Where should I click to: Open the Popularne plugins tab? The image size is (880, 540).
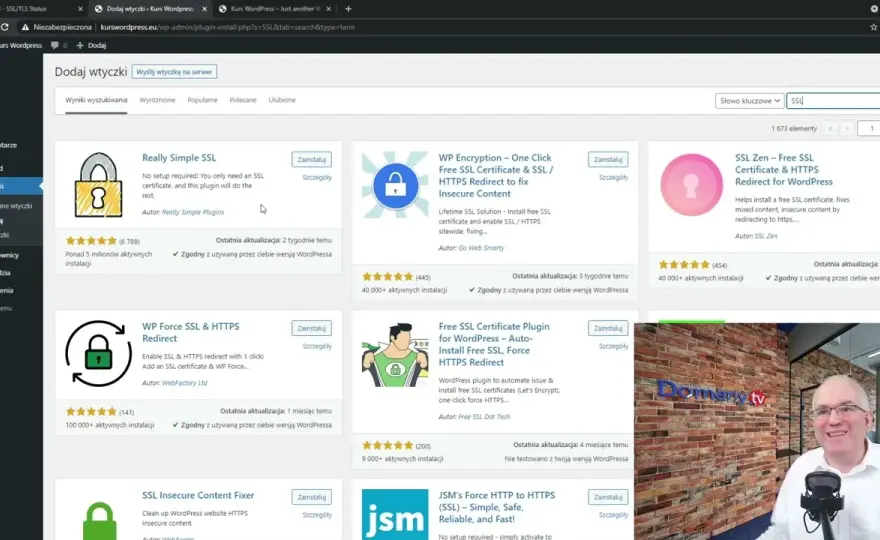pos(203,100)
